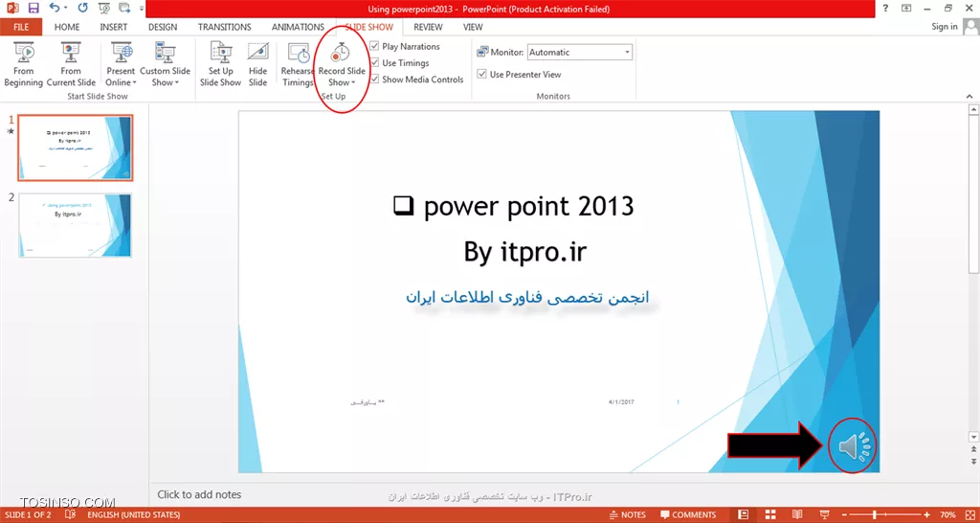Switch to the VIEW tab
This screenshot has width=980, height=523.
point(473,27)
